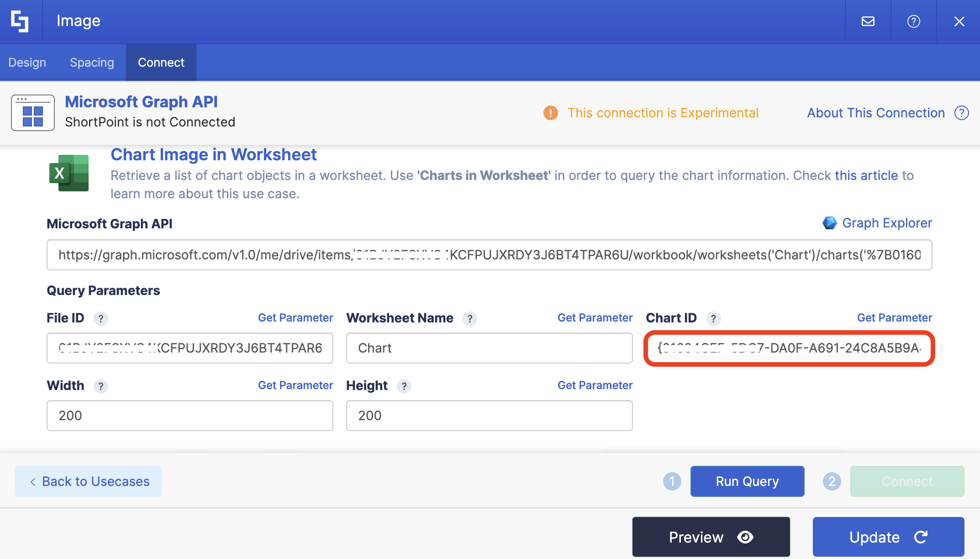This screenshot has height=559, width=980.
Task: Select the Connect tab
Action: [x=161, y=63]
